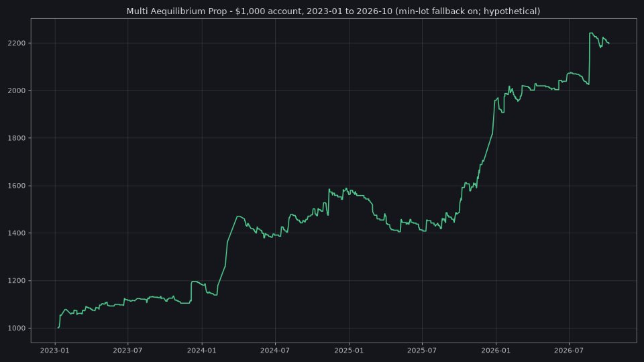Click the y-axis label 1400
This screenshot has height=362, width=644.
click(16, 233)
